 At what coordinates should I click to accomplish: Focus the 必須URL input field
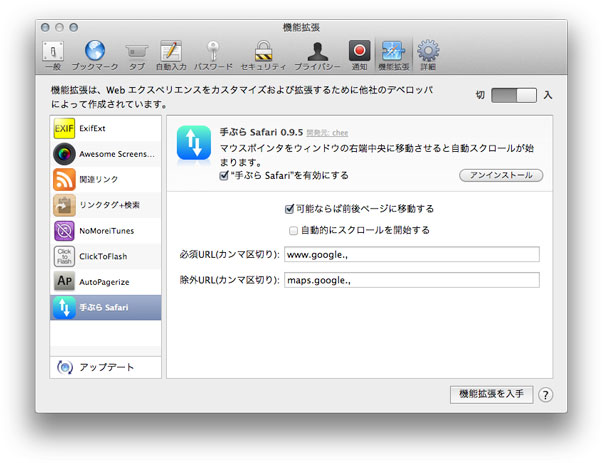point(412,254)
